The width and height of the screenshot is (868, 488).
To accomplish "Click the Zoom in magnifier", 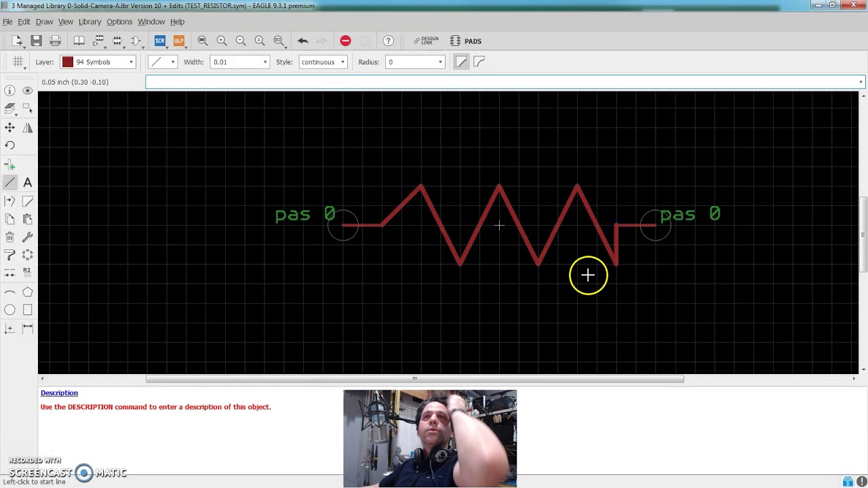I will point(222,41).
